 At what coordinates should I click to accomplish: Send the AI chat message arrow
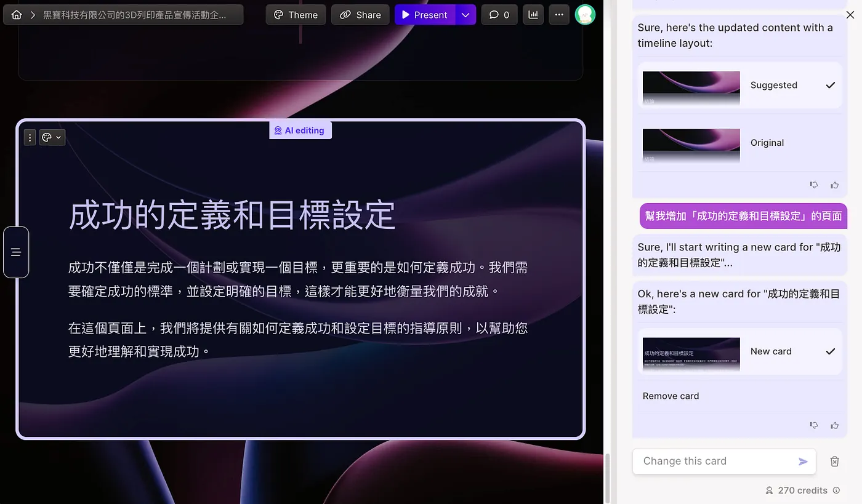coord(803,462)
